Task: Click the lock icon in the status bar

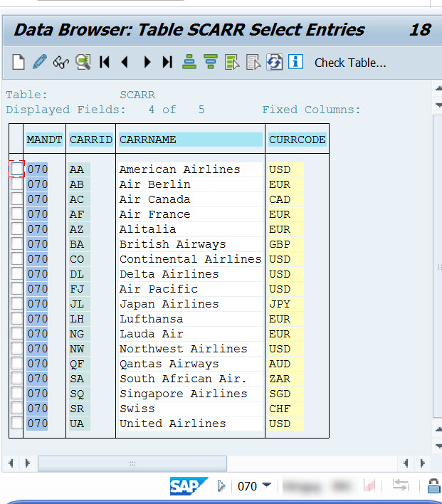Action: pos(434,486)
